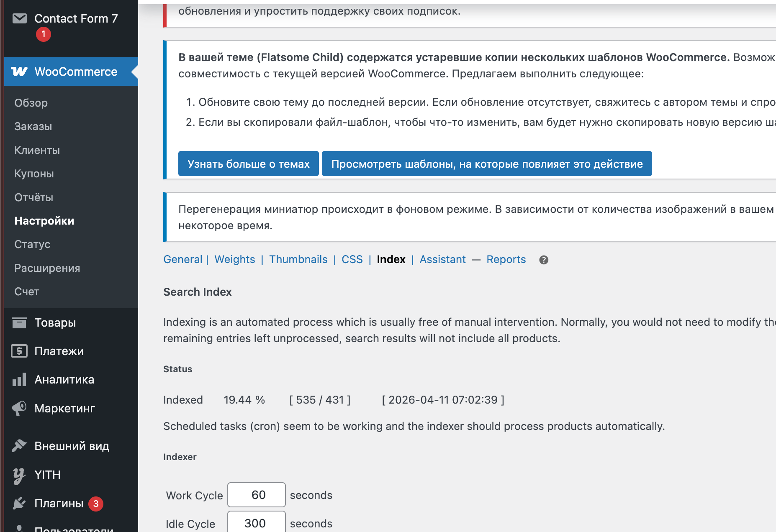Switch to the CSS tab
The width and height of the screenshot is (776, 532).
(352, 259)
